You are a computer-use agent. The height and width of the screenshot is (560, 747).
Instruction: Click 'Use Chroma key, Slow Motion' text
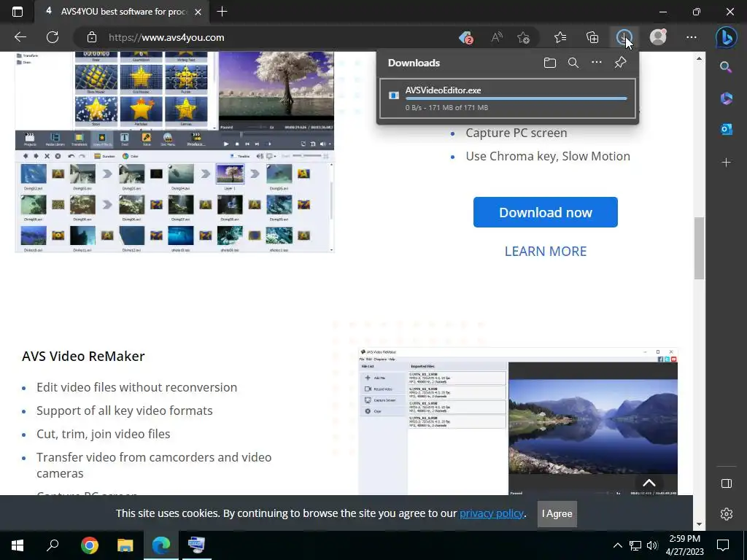click(x=548, y=156)
